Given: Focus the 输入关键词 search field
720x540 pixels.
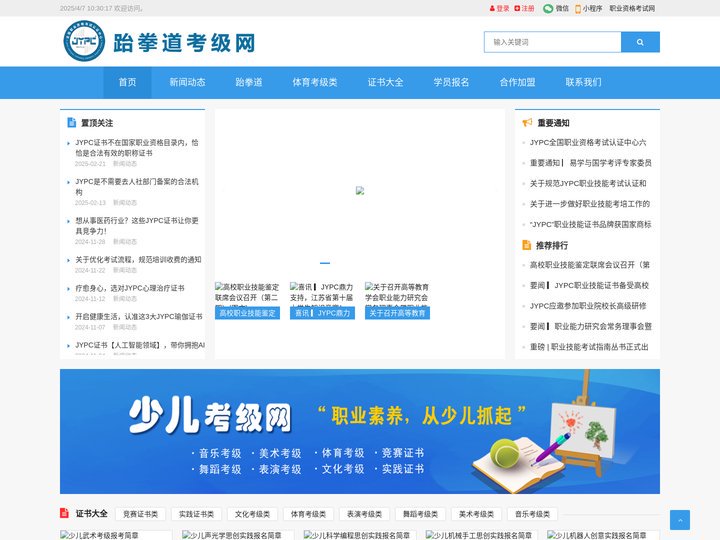Looking at the screenshot, I should tap(553, 42).
